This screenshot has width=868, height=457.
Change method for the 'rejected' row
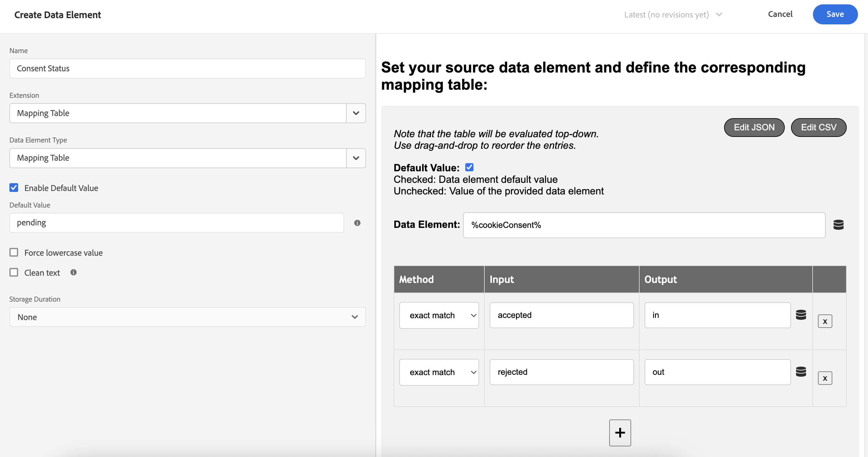(439, 372)
